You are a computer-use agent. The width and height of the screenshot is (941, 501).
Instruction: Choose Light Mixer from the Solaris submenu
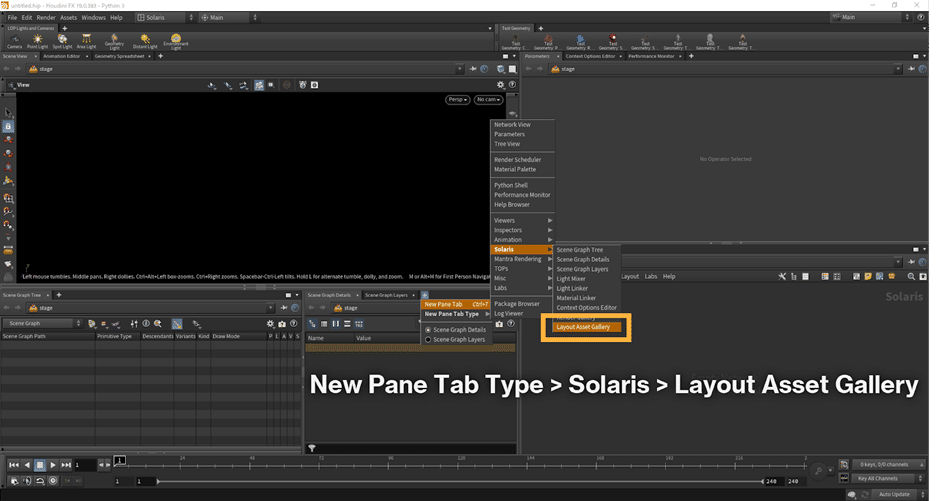point(571,279)
